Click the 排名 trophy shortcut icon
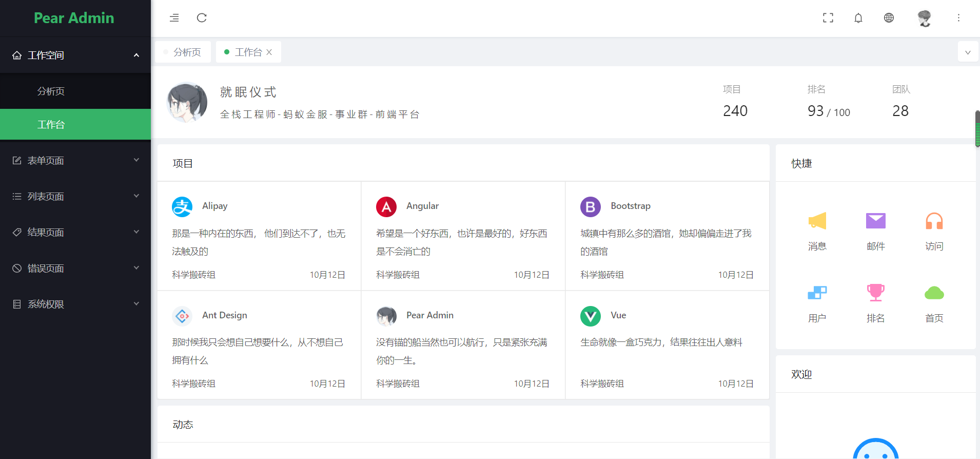Screen dimensions: 980x459 [x=876, y=293]
